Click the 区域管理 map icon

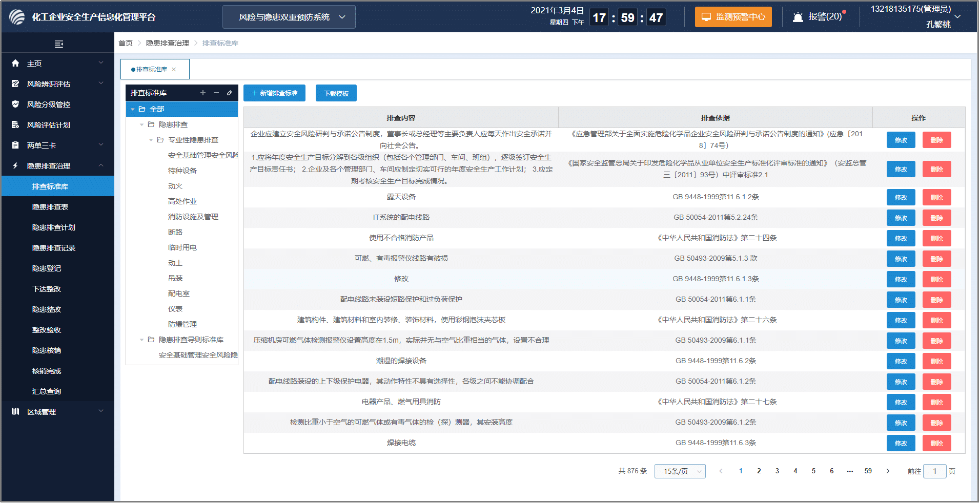[x=15, y=411]
